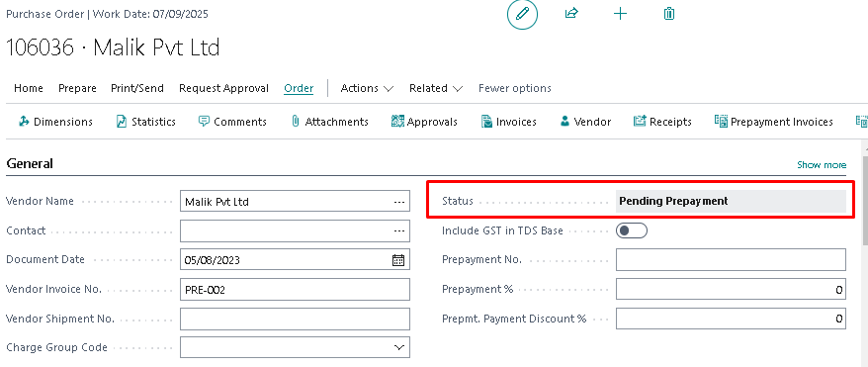Viewport: 868px width, 367px height.
Task: Open Prepayment Invoices action
Action: (x=773, y=122)
